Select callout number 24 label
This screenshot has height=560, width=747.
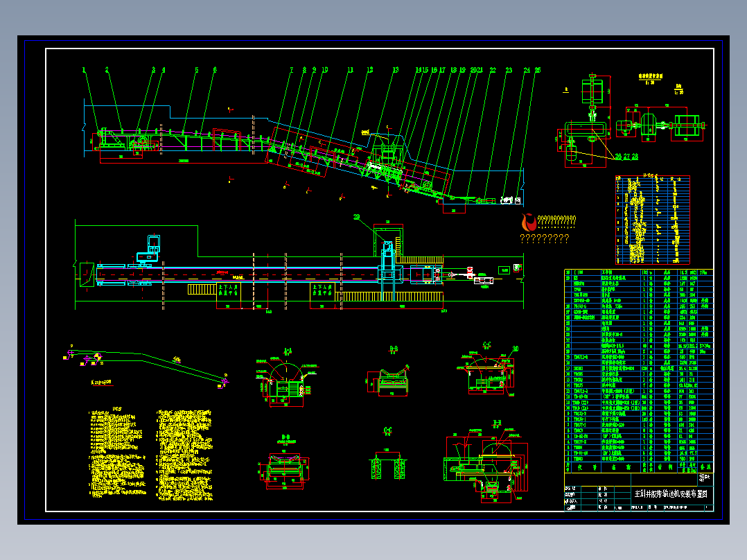point(527,70)
